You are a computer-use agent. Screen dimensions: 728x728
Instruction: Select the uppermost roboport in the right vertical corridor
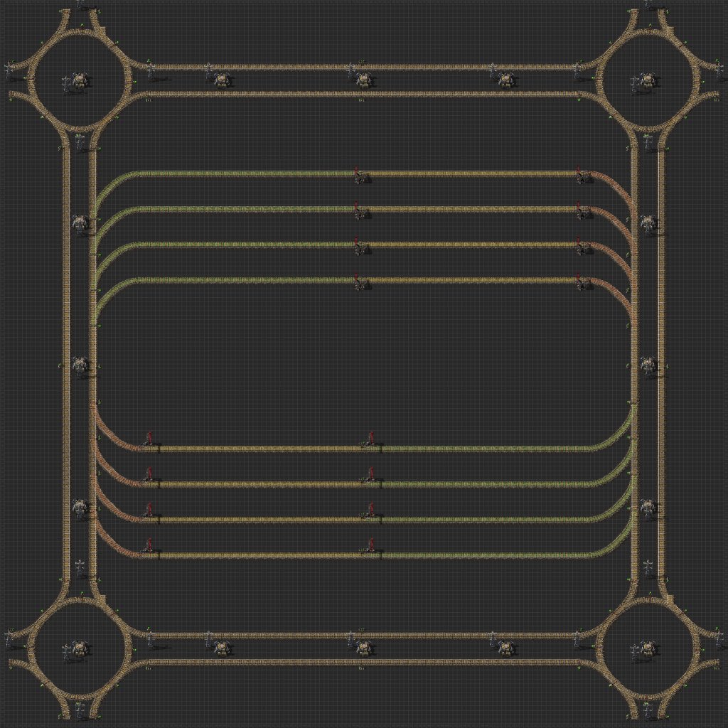pos(648,223)
